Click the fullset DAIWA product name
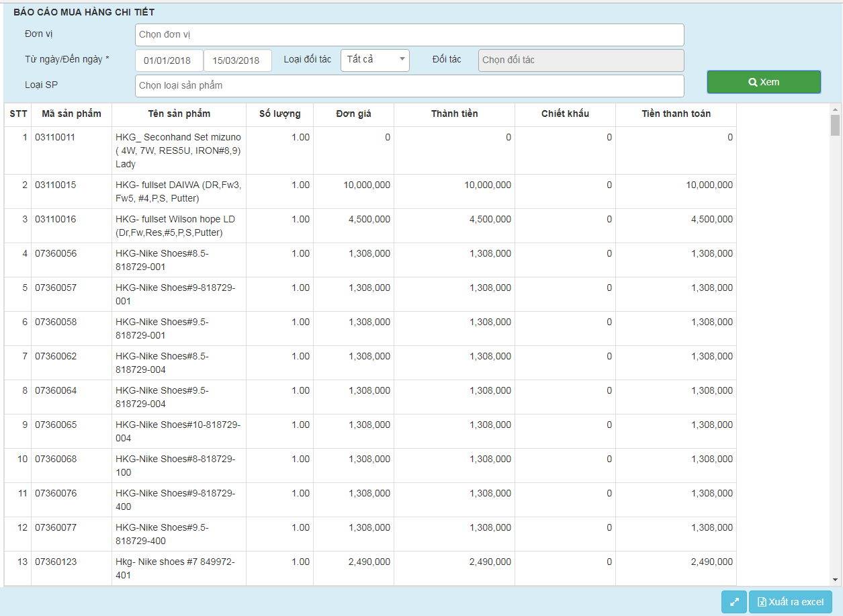The image size is (843, 616). tap(178, 191)
